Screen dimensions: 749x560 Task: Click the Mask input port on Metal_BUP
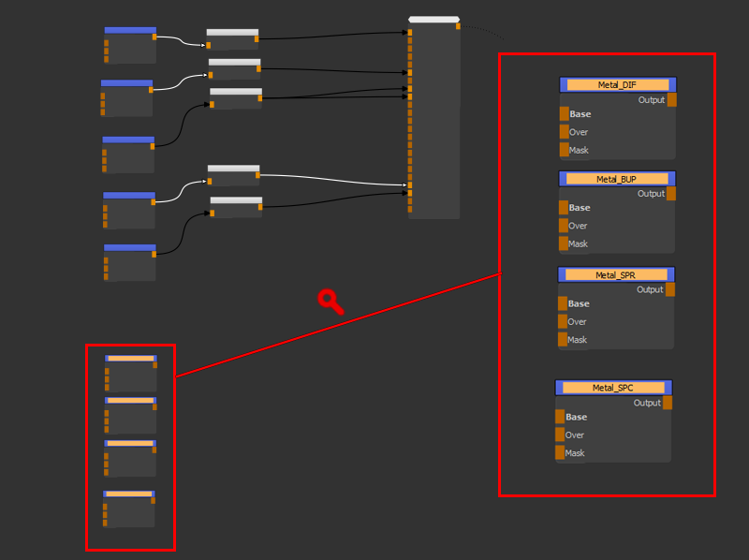click(563, 243)
